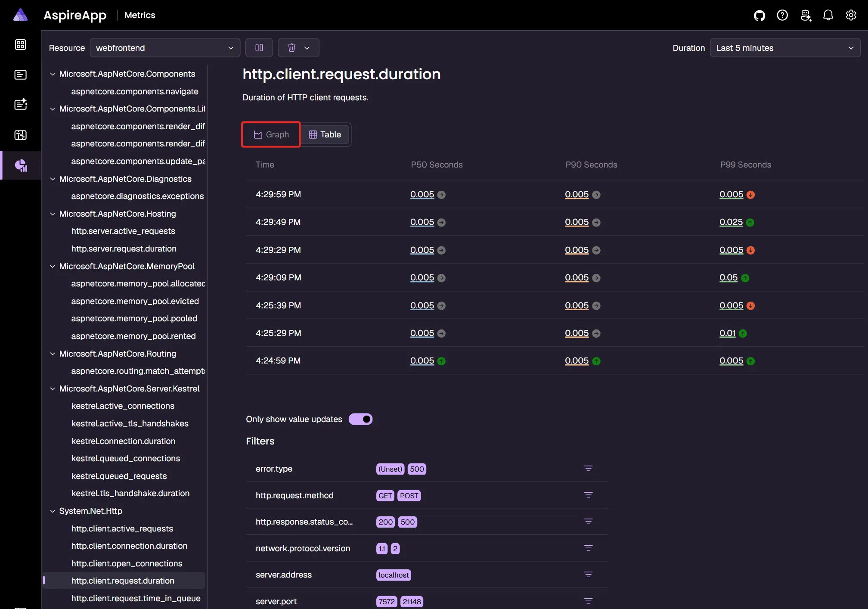Viewport: 868px width, 609px height.
Task: Click exemplar icon beside P50 at 4:29:59 PM
Action: 441,195
